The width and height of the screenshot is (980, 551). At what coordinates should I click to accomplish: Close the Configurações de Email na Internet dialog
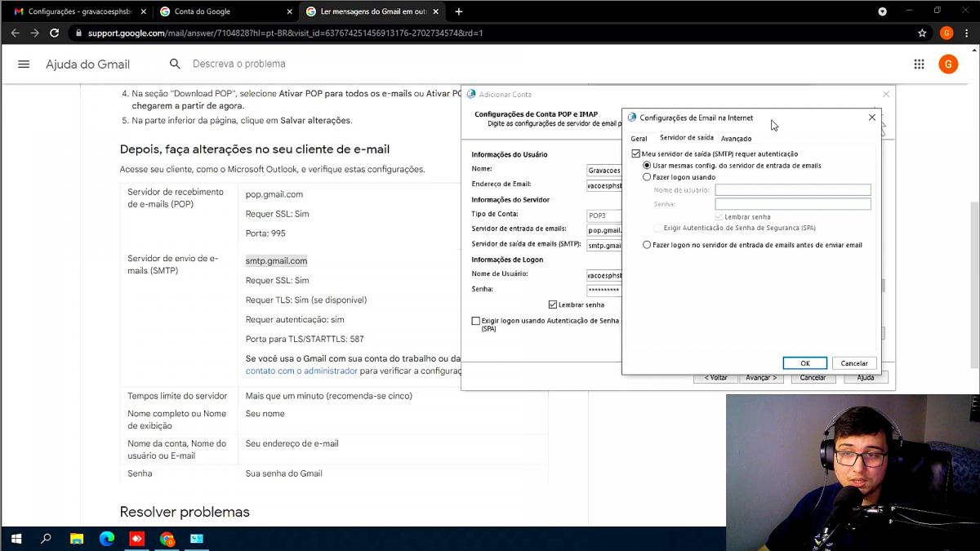(872, 118)
